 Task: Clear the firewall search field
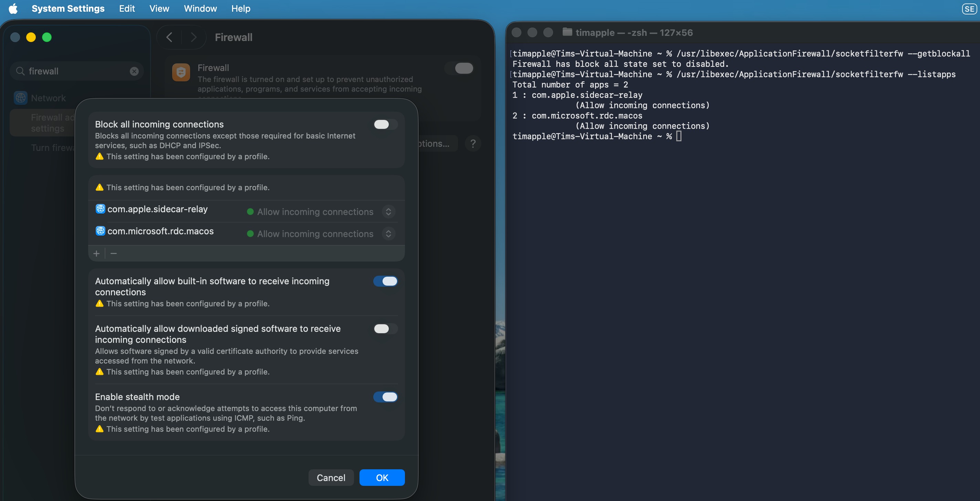(x=134, y=71)
